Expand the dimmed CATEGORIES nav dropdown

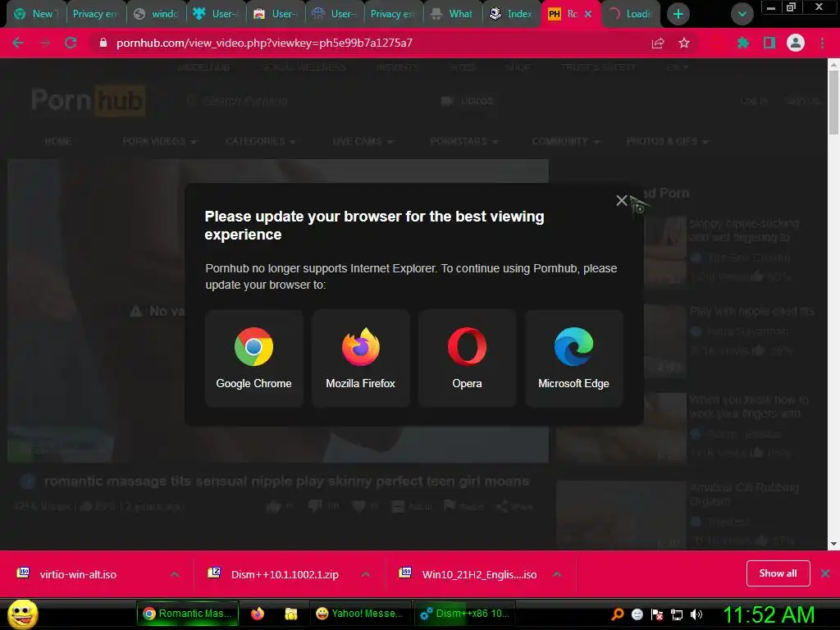(261, 141)
